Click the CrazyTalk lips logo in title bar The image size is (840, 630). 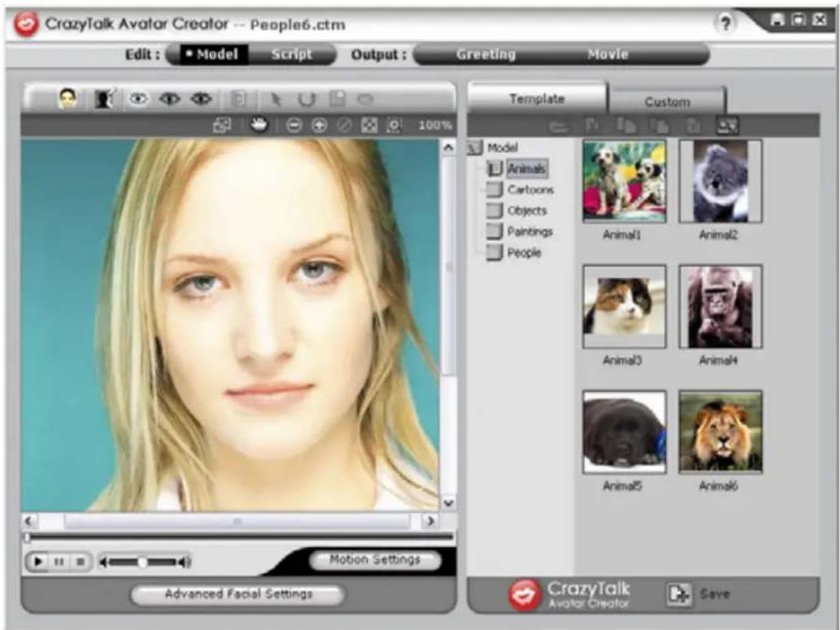(26, 25)
